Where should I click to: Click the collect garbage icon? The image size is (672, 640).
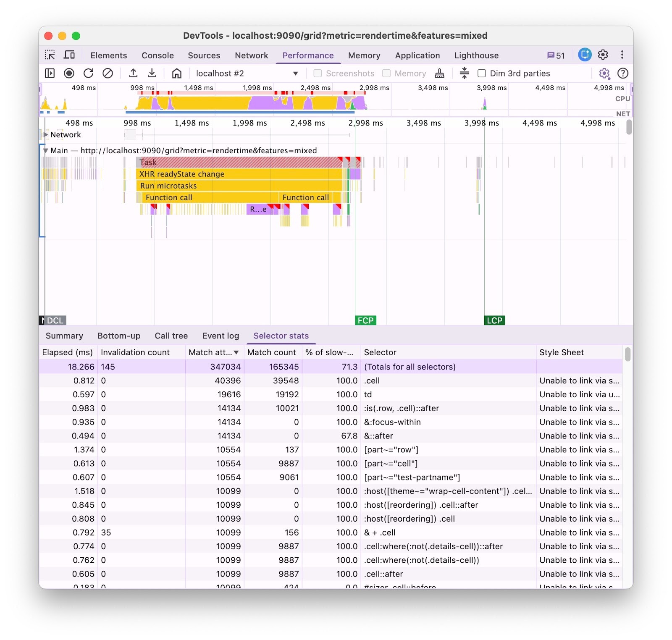click(439, 73)
